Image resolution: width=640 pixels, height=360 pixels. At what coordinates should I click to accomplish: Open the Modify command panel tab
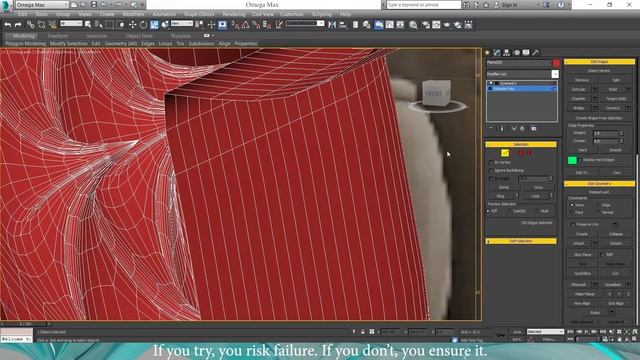(497, 52)
